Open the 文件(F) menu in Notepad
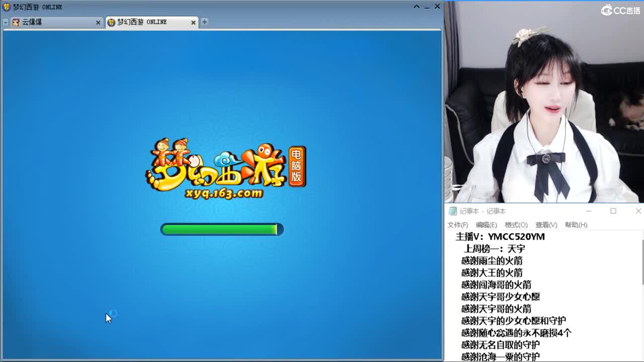This screenshot has width=644, height=362. [458, 225]
